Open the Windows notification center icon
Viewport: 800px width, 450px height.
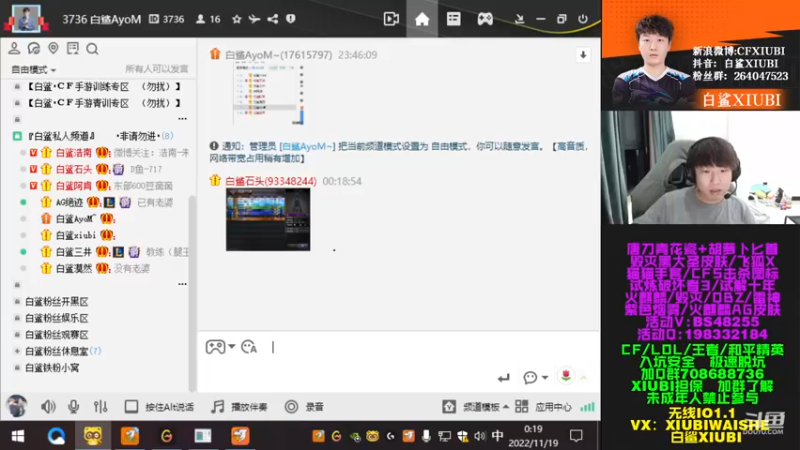coord(576,436)
